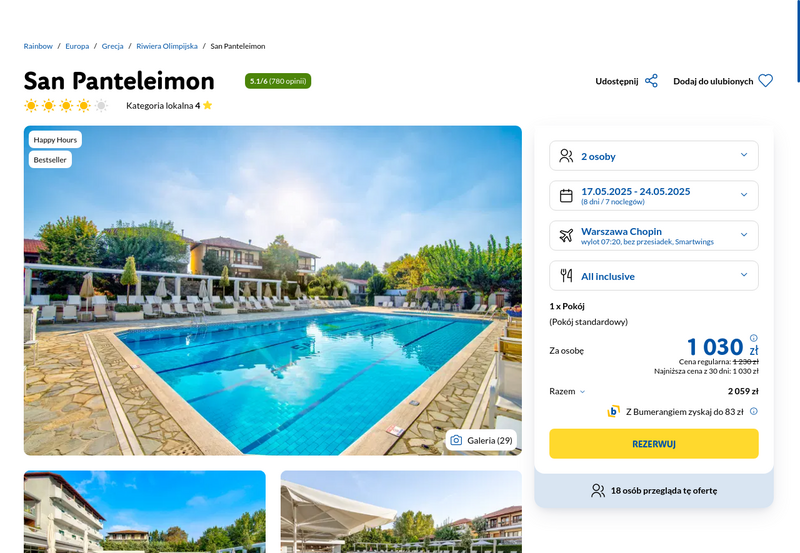Click the calendar icon in the date field
The height and width of the screenshot is (553, 800).
(566, 195)
